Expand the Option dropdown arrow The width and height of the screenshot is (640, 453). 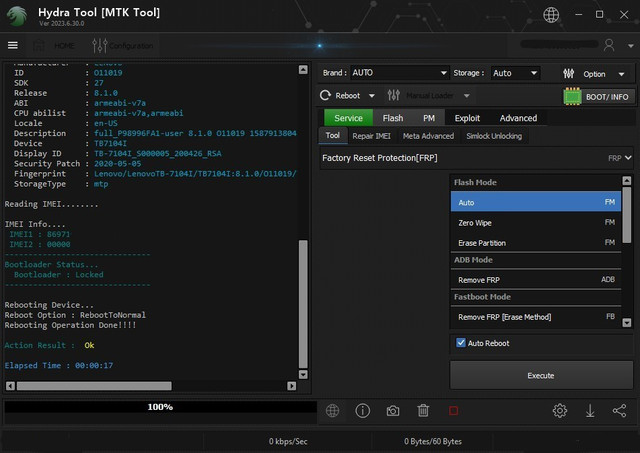point(621,74)
